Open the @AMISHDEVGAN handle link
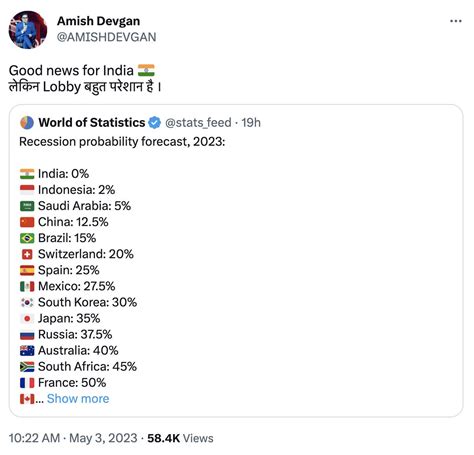The height and width of the screenshot is (455, 474). [x=106, y=37]
